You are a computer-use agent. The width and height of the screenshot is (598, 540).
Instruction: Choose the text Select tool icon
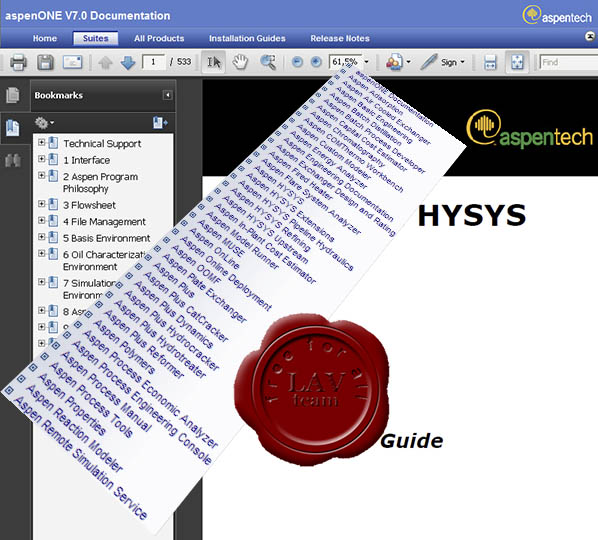coord(214,62)
